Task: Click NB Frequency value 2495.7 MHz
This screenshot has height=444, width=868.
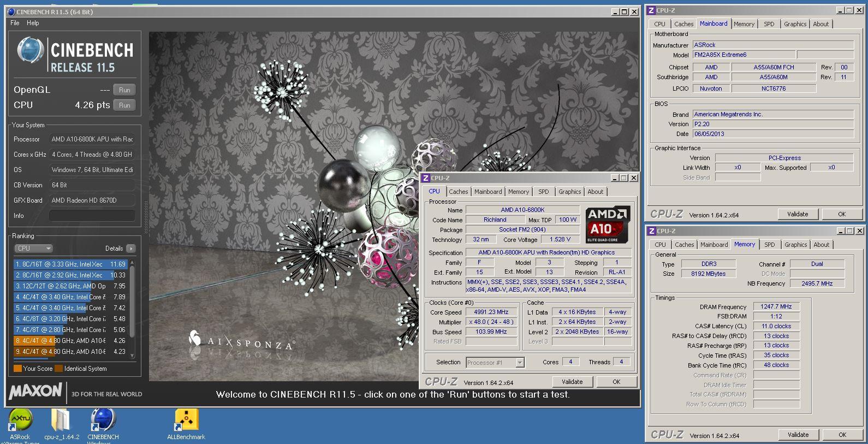Action: (817, 283)
